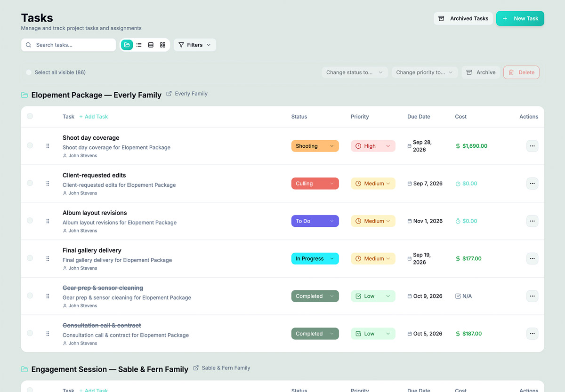Switch to the grid cards view icon
The image size is (565, 392).
coord(162,45)
